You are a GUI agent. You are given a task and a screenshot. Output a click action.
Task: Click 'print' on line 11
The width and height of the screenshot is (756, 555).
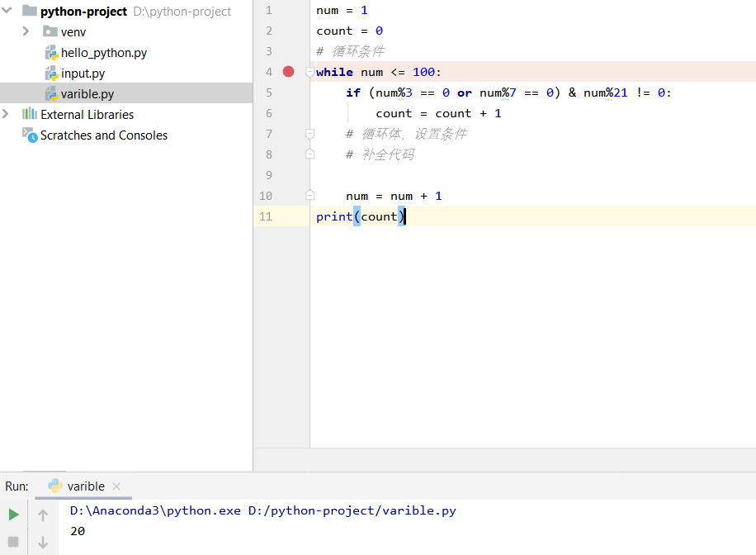(x=334, y=216)
